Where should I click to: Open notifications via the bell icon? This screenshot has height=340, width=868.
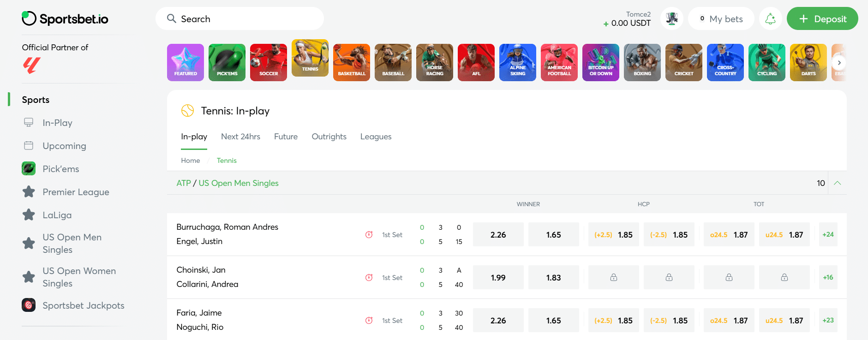(770, 18)
